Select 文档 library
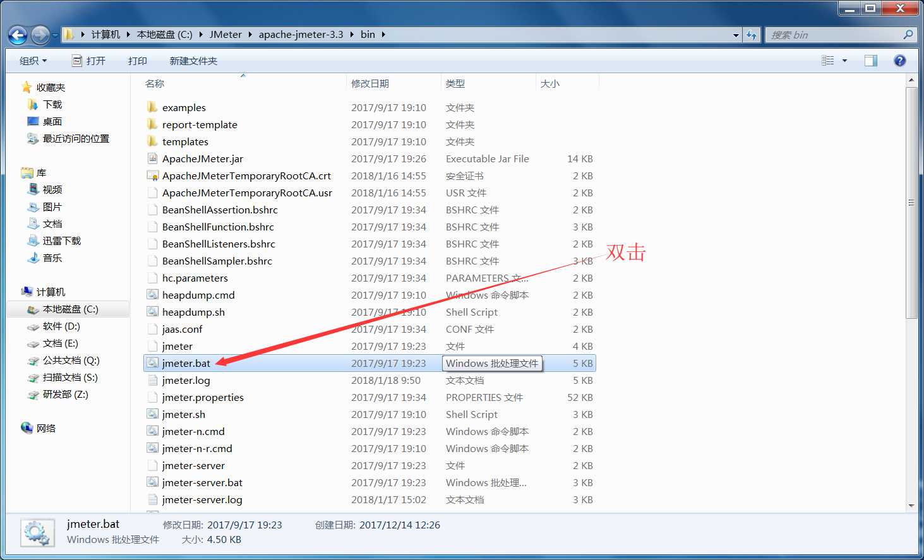The height and width of the screenshot is (560, 924). [x=52, y=223]
